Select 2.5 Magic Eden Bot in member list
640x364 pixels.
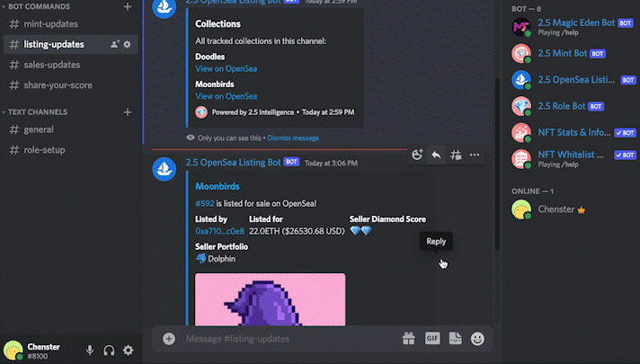(572, 27)
